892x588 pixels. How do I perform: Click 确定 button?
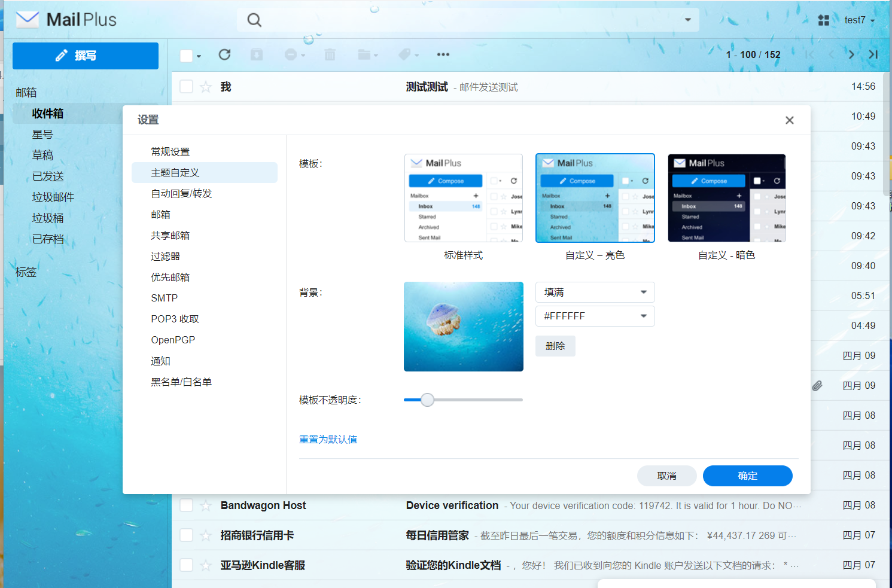coord(748,476)
